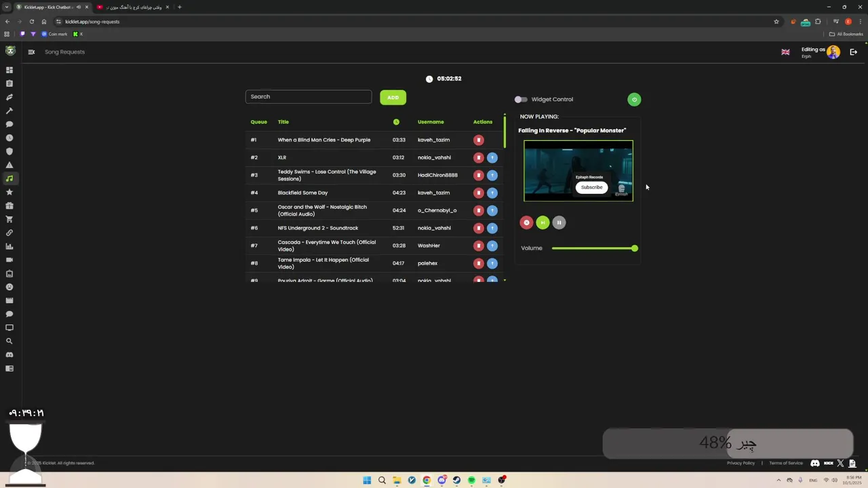Screen dimensions: 868x488
Task: Open the UK flag language selector
Action: click(x=785, y=52)
